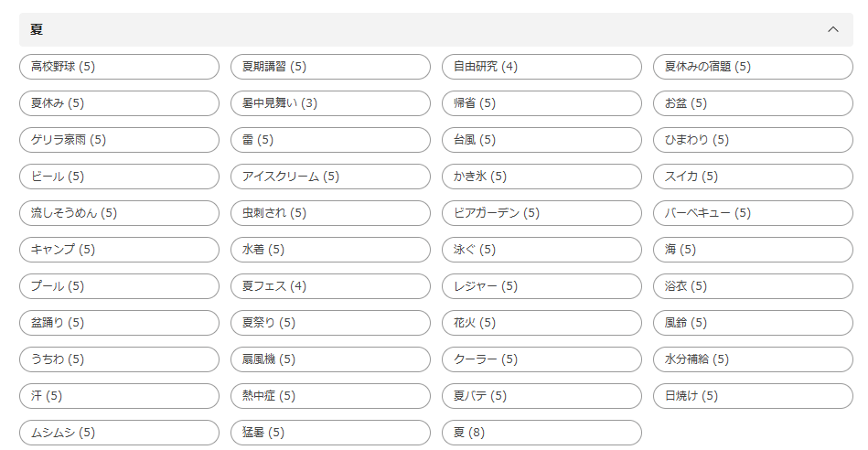Choose the キャンプ (5) tag
The height and width of the screenshot is (450, 868).
tap(119, 250)
